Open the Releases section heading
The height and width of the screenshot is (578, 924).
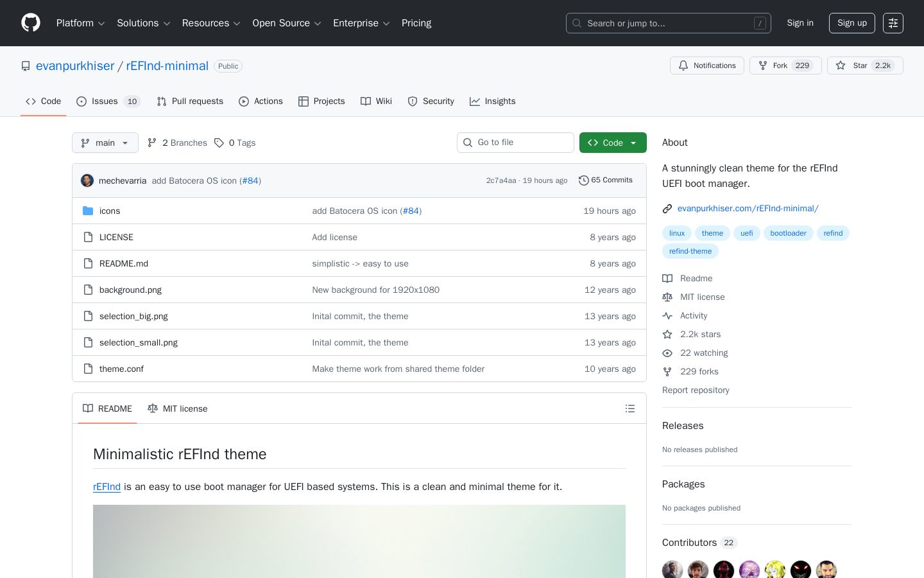683,426
